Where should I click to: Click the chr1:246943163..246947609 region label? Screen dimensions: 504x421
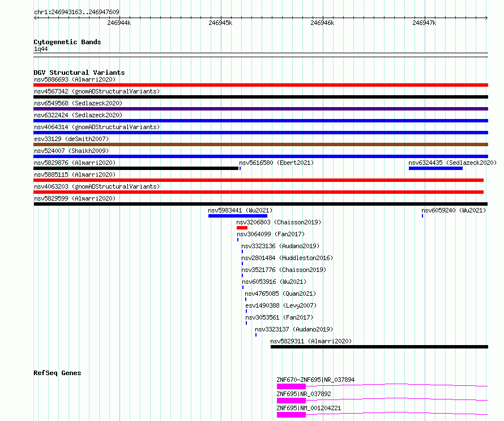(x=76, y=12)
